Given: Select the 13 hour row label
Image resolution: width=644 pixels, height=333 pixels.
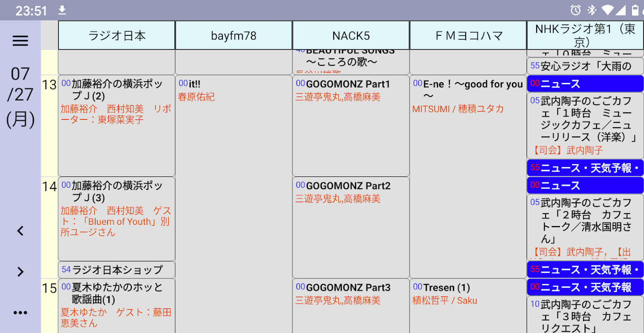Looking at the screenshot, I should [49, 85].
